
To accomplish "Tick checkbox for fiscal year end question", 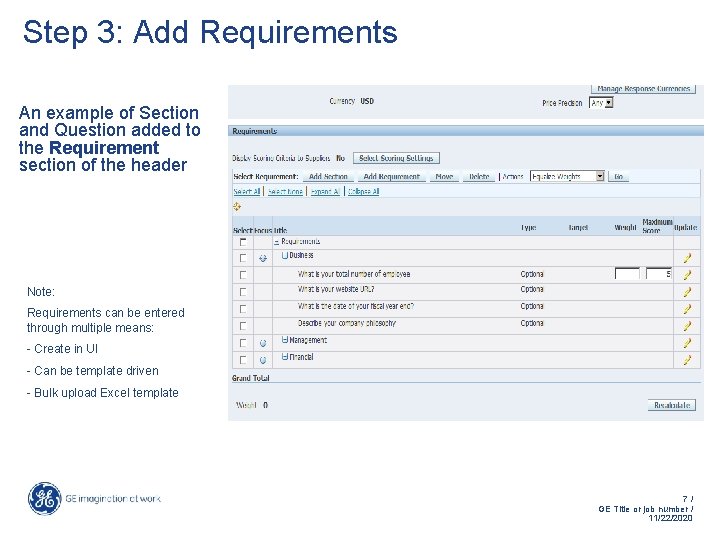I will tap(243, 309).
